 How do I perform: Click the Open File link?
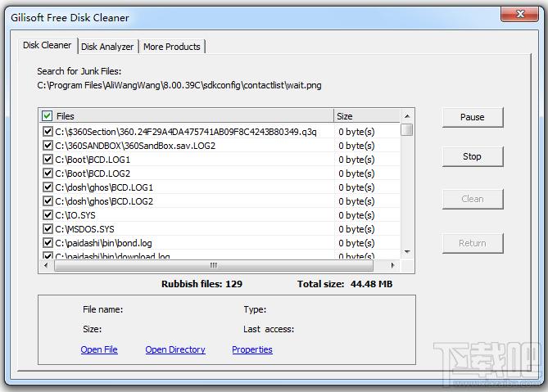[x=99, y=349]
